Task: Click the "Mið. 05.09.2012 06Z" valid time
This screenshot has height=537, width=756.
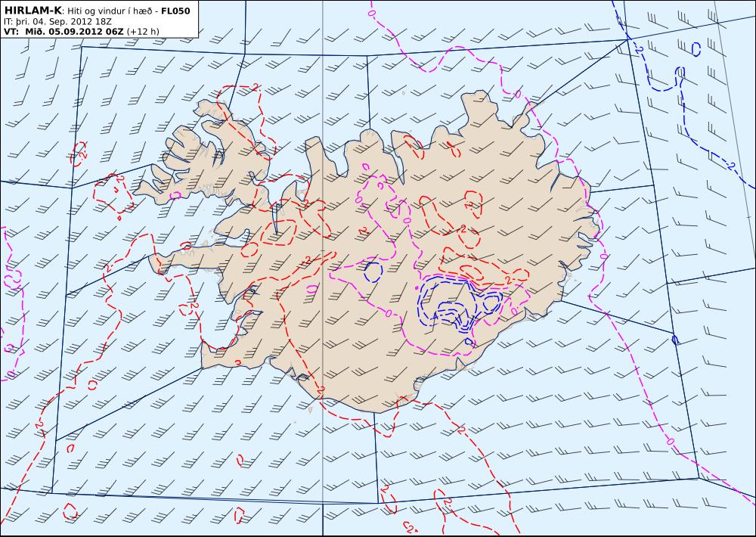Action: click(74, 31)
